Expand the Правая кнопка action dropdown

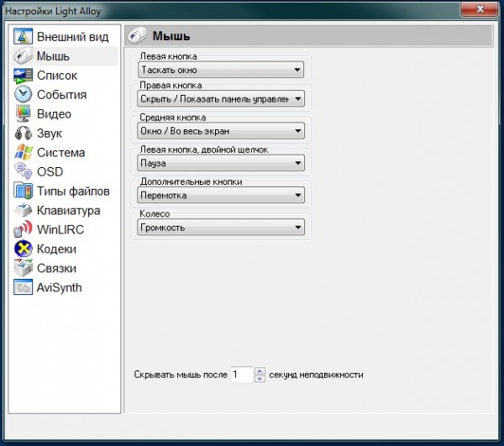[221, 98]
